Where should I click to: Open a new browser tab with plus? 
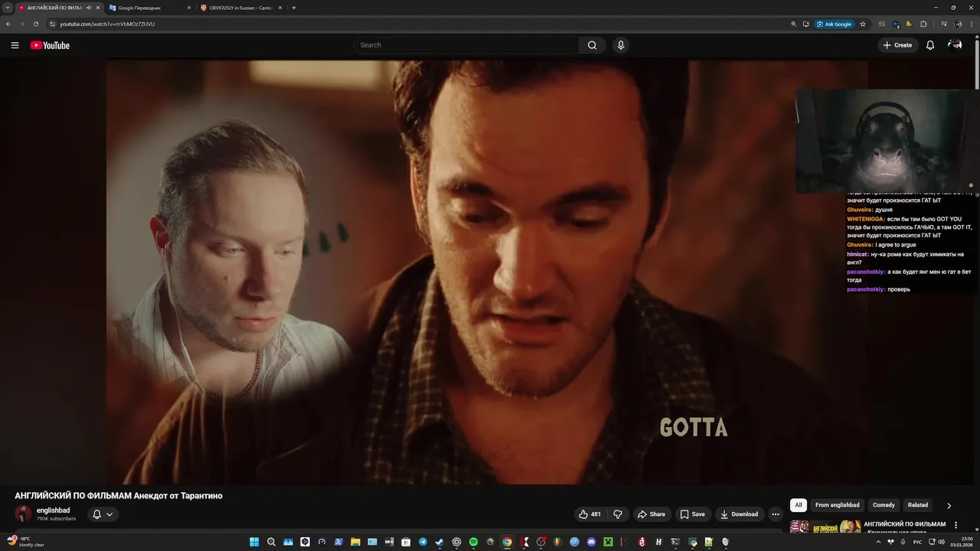[294, 8]
